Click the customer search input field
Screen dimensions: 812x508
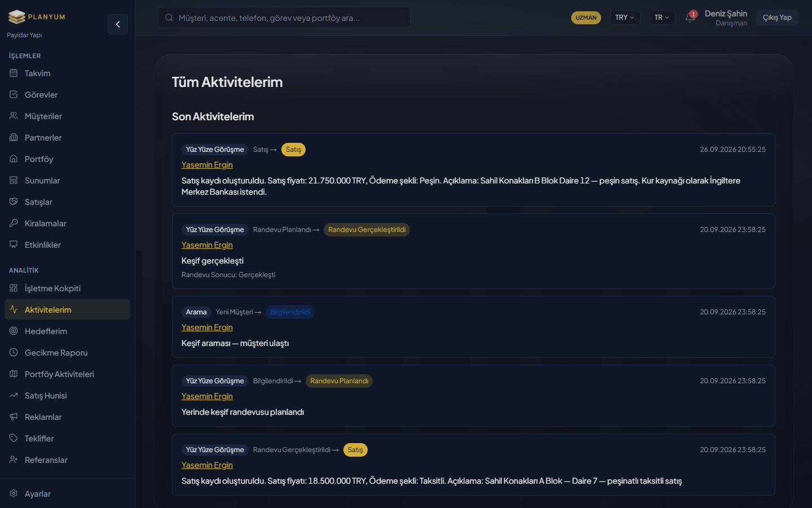point(284,17)
